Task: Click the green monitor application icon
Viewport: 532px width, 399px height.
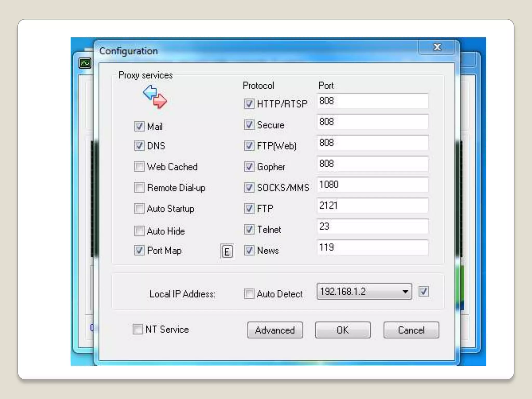Action: tap(85, 63)
